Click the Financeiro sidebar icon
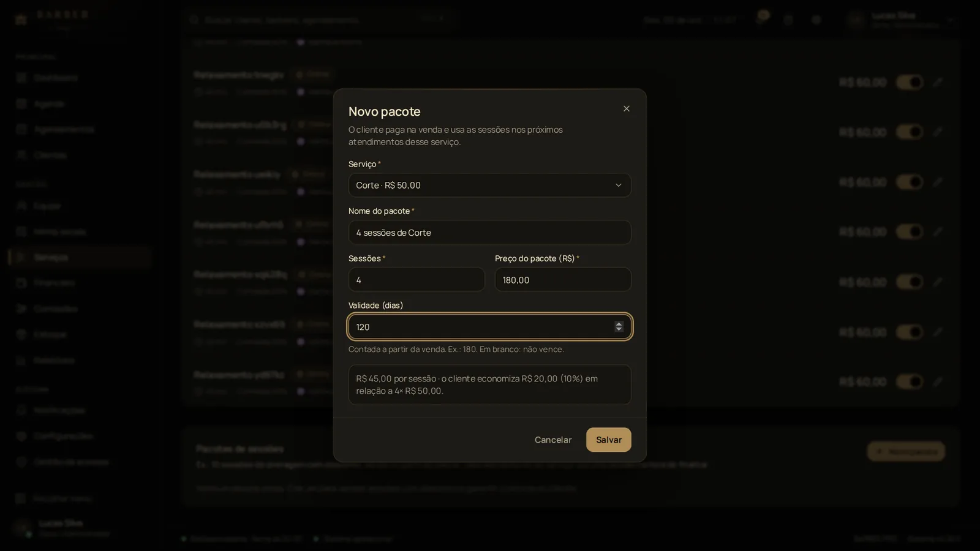Image resolution: width=980 pixels, height=551 pixels. pyautogui.click(x=21, y=283)
